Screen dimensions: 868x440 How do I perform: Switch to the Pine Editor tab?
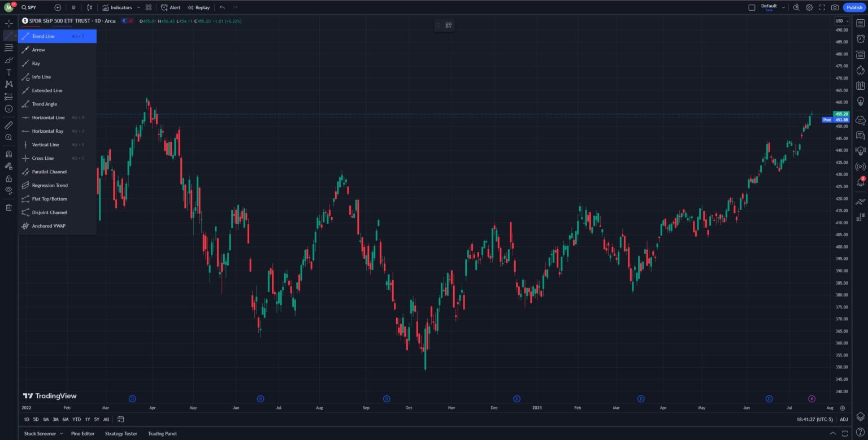[83, 433]
